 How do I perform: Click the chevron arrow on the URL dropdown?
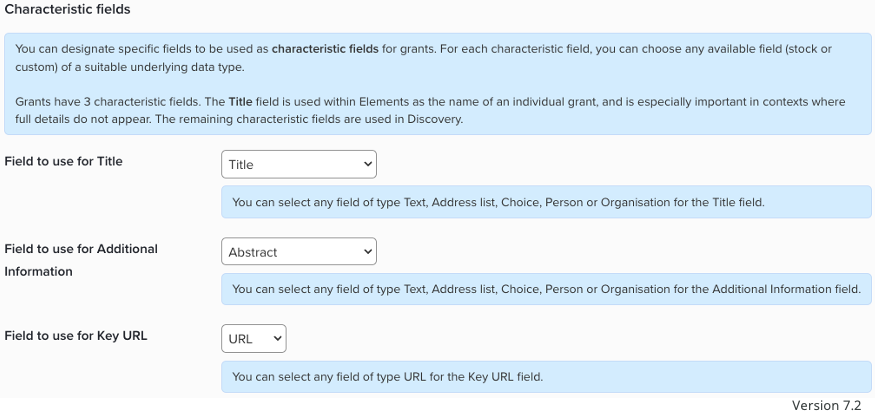(x=277, y=339)
